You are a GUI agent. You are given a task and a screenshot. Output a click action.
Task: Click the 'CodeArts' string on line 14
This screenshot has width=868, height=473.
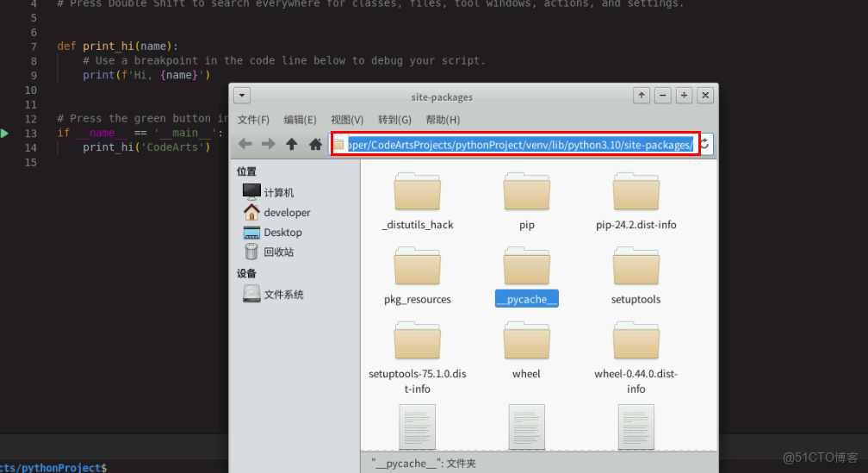(173, 147)
